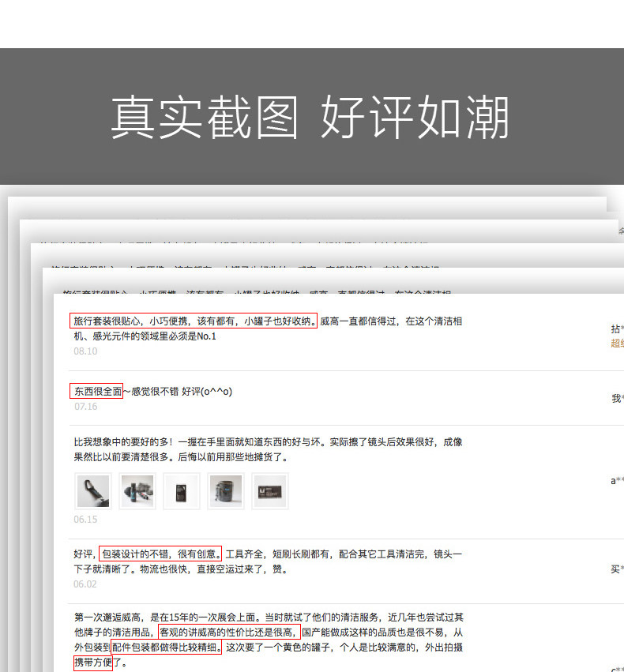Image resolution: width=624 pixels, height=672 pixels.
Task: Open the review starting 第一次邂逅威高
Action: 269,640
